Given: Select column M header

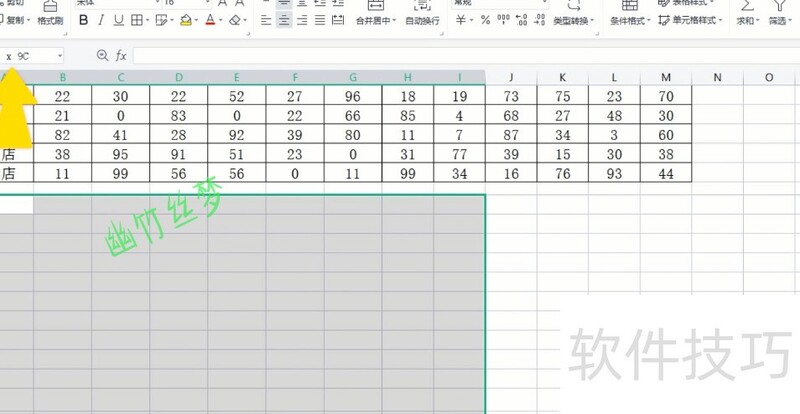Looking at the screenshot, I should coord(666,78).
